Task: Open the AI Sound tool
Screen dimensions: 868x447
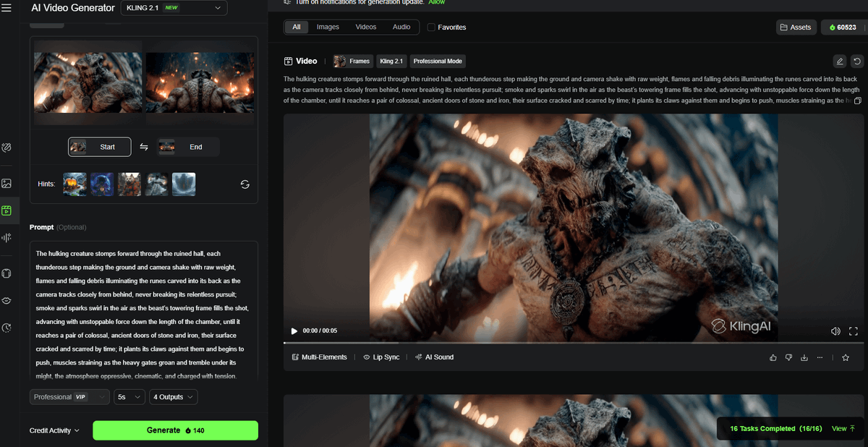Action: (x=435, y=357)
